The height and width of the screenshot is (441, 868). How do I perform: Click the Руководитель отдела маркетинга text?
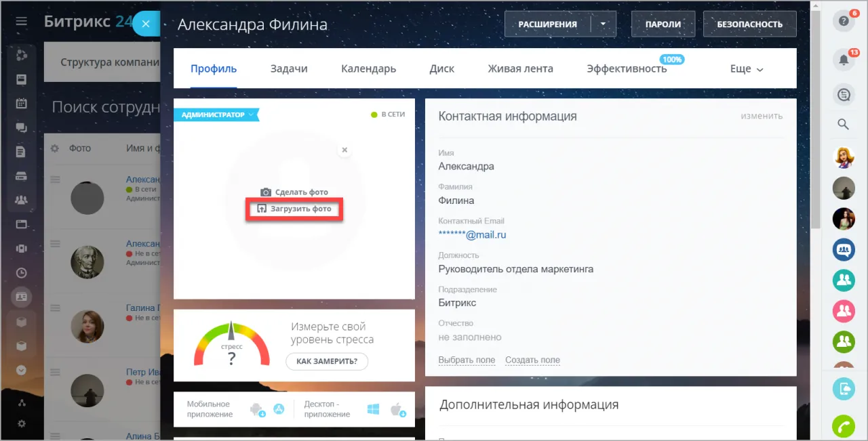point(516,269)
